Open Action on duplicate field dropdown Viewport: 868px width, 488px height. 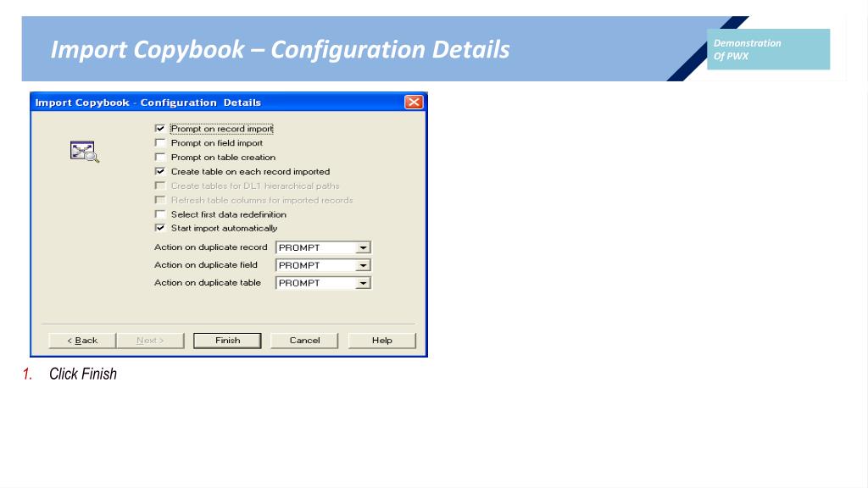tap(363, 265)
